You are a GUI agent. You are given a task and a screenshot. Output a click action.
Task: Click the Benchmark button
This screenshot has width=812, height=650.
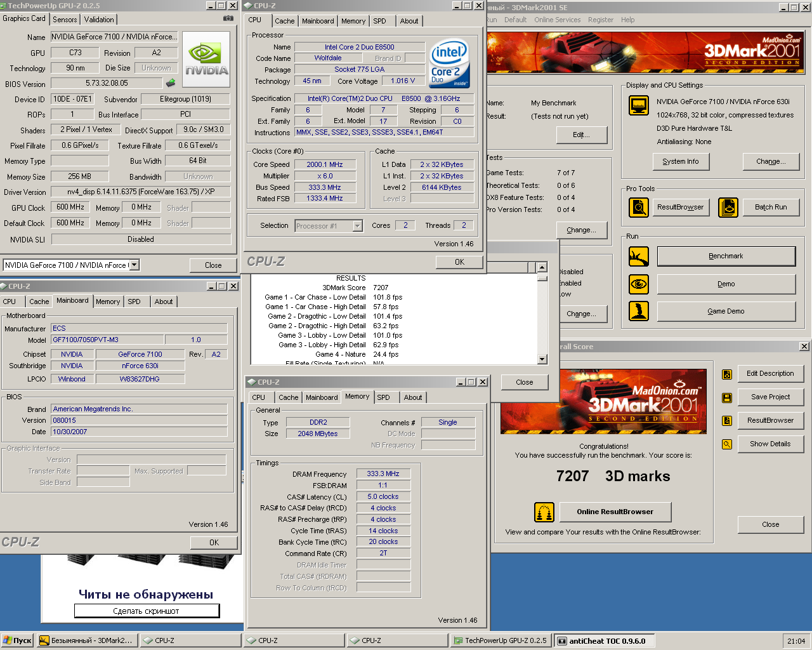click(x=726, y=256)
